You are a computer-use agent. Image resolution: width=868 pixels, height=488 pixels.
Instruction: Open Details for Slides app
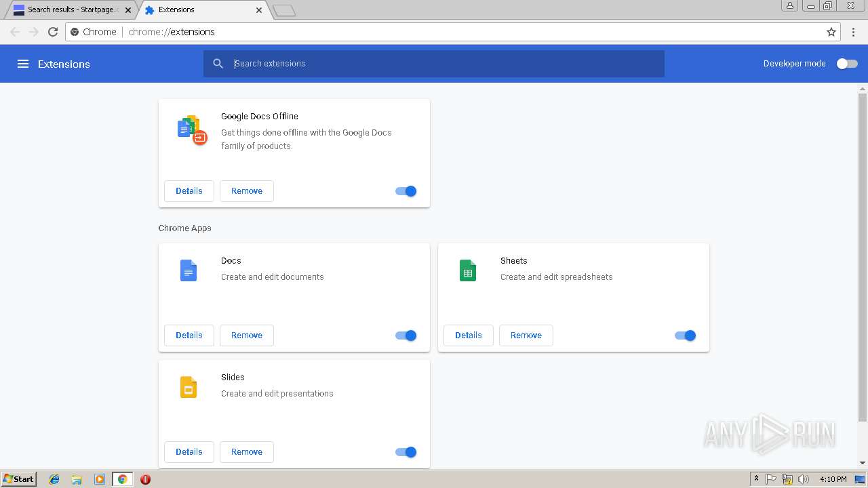189,452
